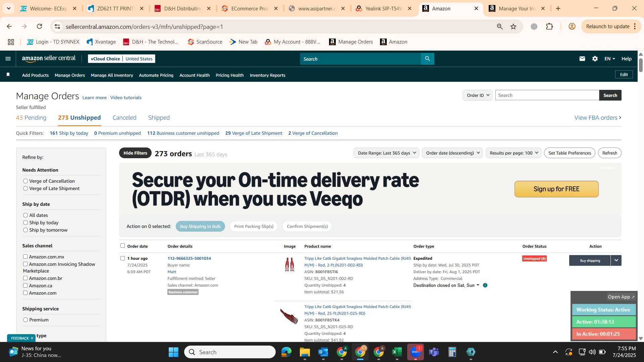644x362 pixels.
Task: Open the browser tab search chevron
Action: pos(8,8)
